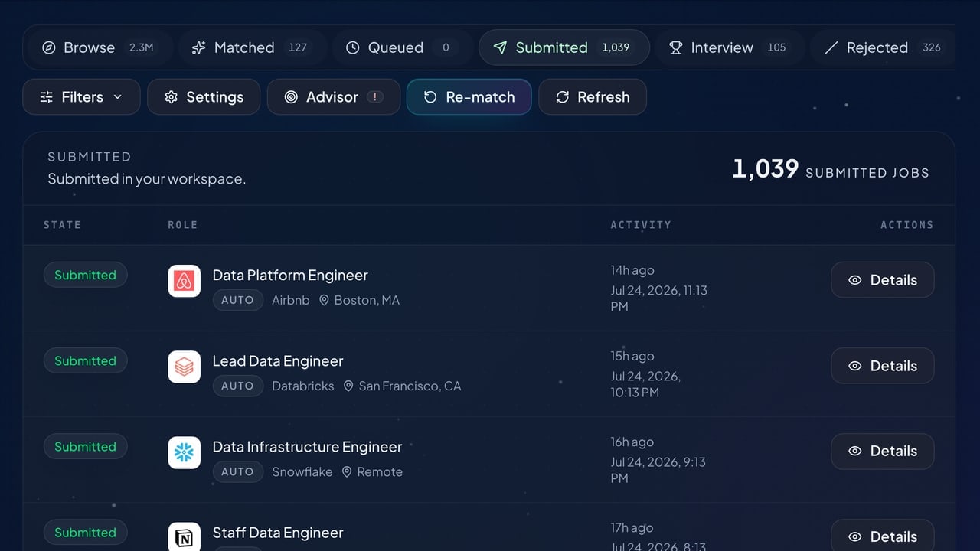This screenshot has width=980, height=551.
Task: Click the ACTIVITY column header
Action: [x=641, y=225]
